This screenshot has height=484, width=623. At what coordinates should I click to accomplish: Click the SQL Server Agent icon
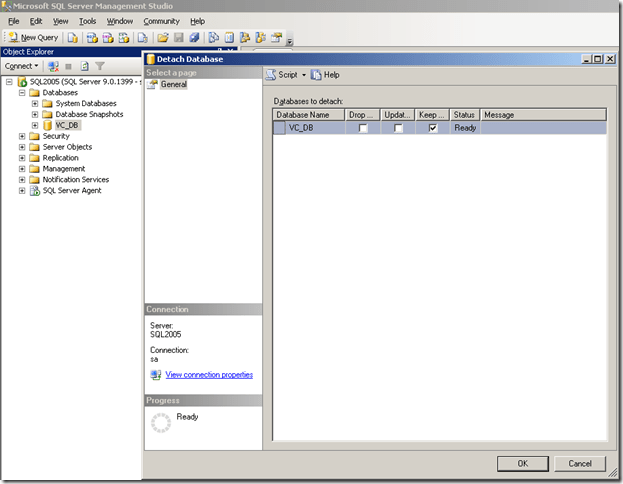(35, 190)
